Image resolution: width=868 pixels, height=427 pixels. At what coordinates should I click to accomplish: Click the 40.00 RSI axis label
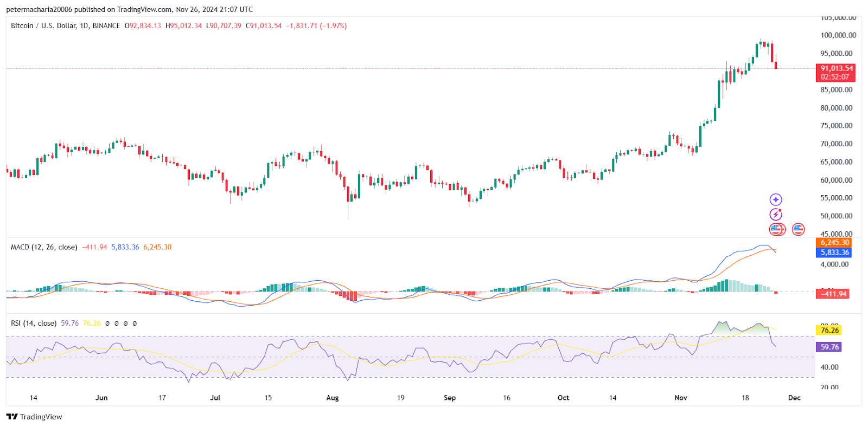pyautogui.click(x=829, y=367)
